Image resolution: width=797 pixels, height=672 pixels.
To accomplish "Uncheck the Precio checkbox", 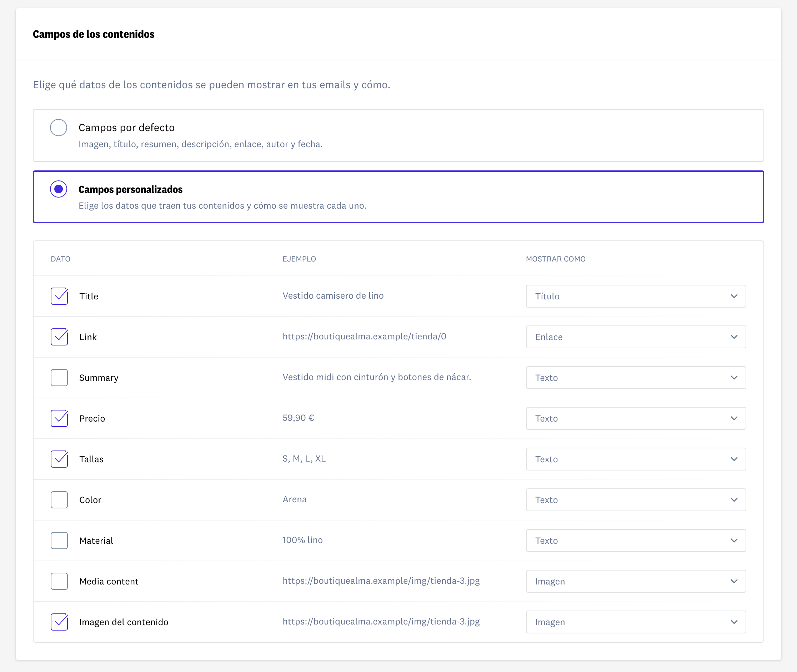I will click(59, 418).
